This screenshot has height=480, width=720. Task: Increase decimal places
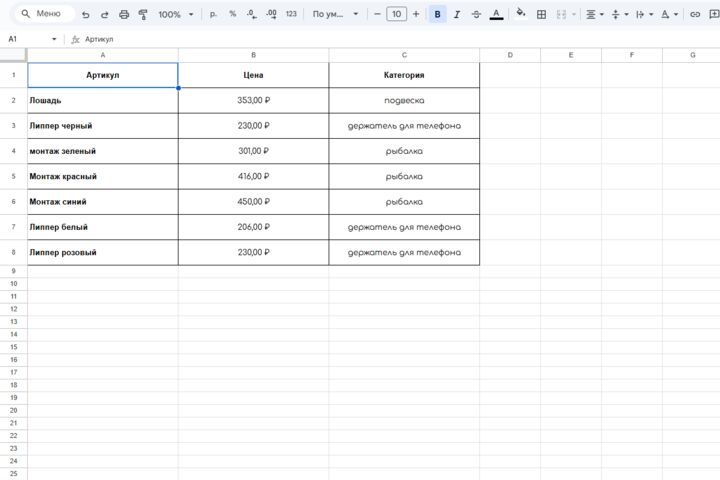click(271, 14)
